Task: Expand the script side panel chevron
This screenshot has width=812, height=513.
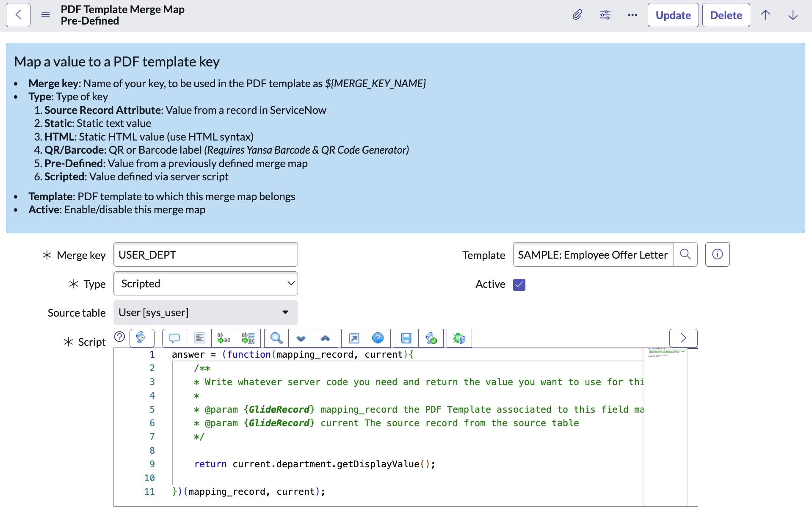Action: (683, 338)
